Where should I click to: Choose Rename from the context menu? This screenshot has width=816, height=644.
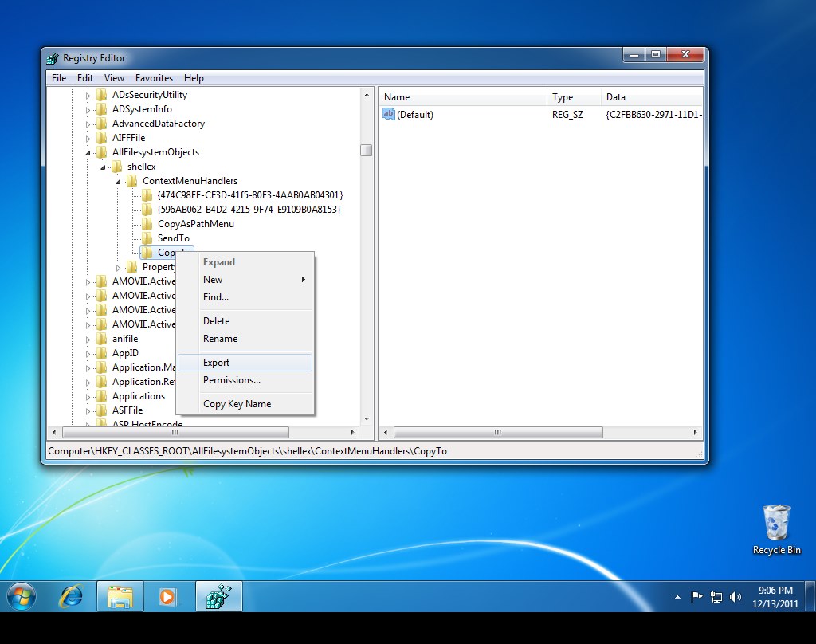click(245, 339)
